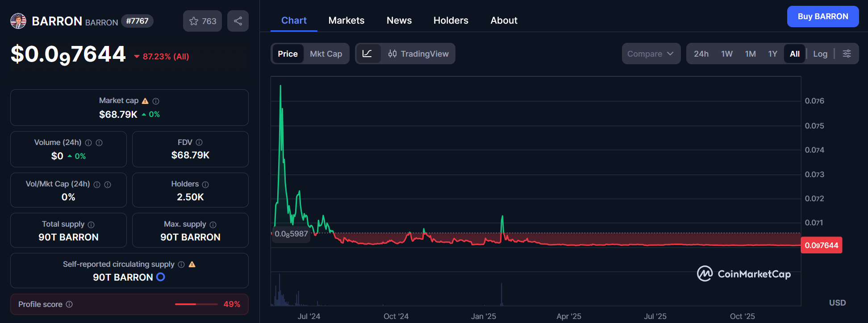Image resolution: width=868 pixels, height=323 pixels.
Task: Click the FDV value $68.79K
Action: (x=191, y=155)
